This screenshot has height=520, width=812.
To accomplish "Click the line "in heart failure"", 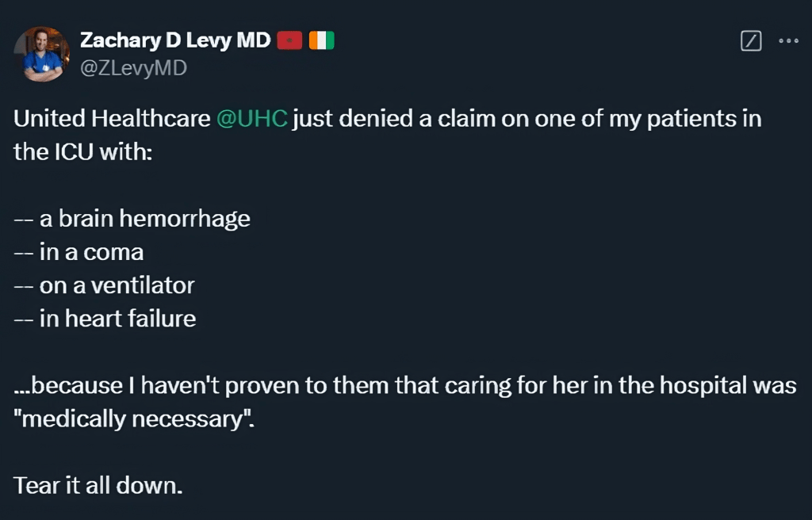I will 117,319.
